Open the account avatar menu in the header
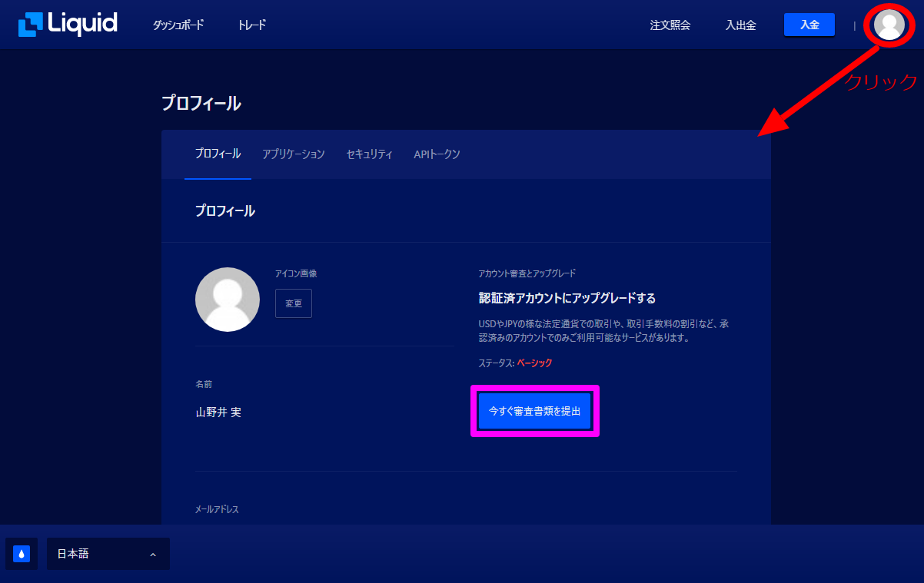The height and width of the screenshot is (583, 924). coord(889,25)
